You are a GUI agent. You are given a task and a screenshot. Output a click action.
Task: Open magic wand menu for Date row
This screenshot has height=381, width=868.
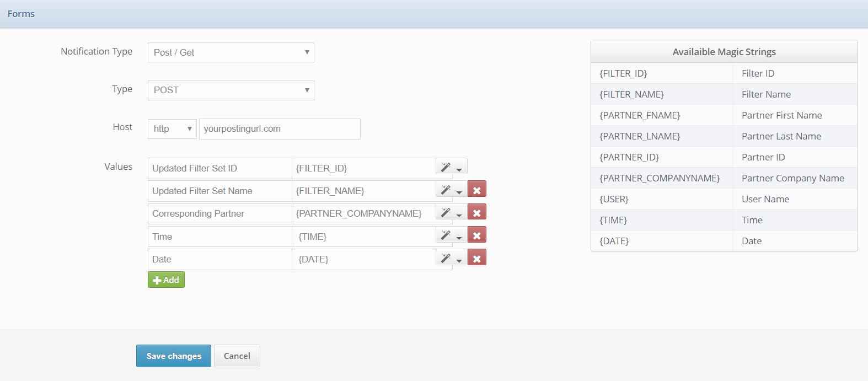tap(452, 258)
